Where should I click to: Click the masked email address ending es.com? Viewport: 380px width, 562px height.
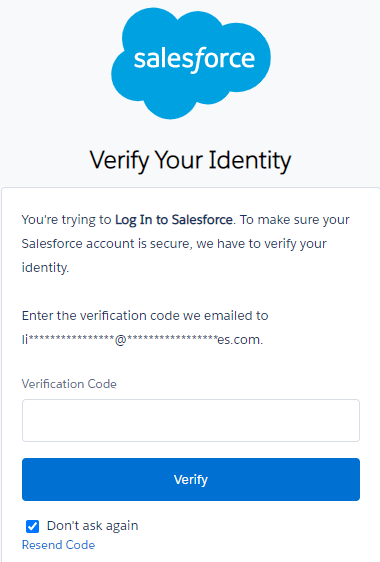[x=142, y=339]
